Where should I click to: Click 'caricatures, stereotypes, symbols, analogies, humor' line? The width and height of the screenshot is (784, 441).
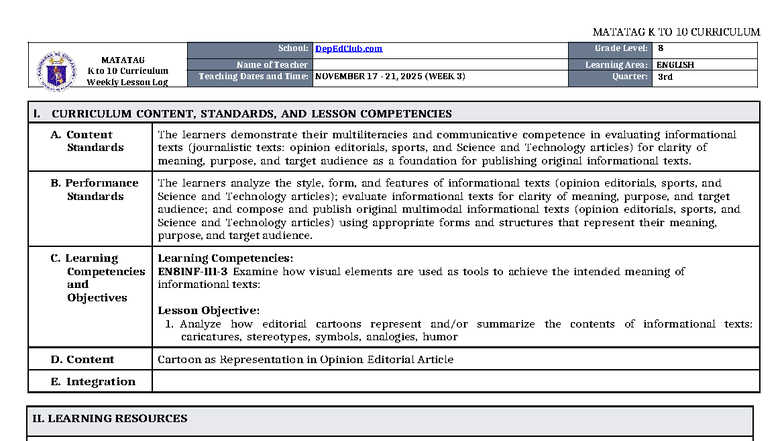point(320,337)
